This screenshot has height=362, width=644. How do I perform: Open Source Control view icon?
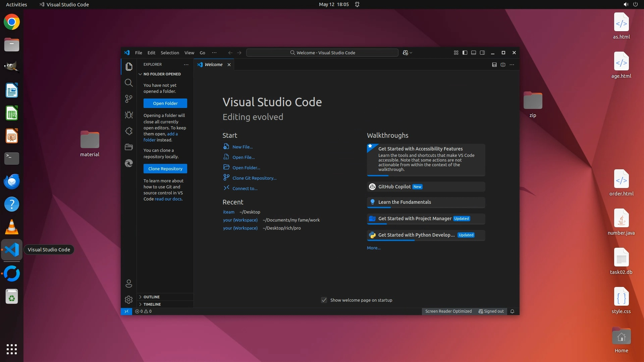(x=128, y=99)
